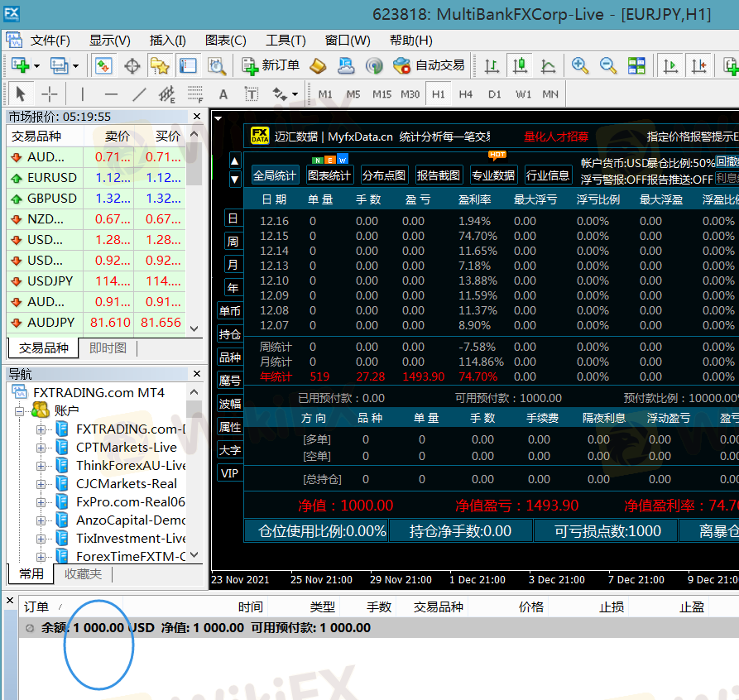Click the Market Watch scrollbar down arrow

tap(194, 328)
